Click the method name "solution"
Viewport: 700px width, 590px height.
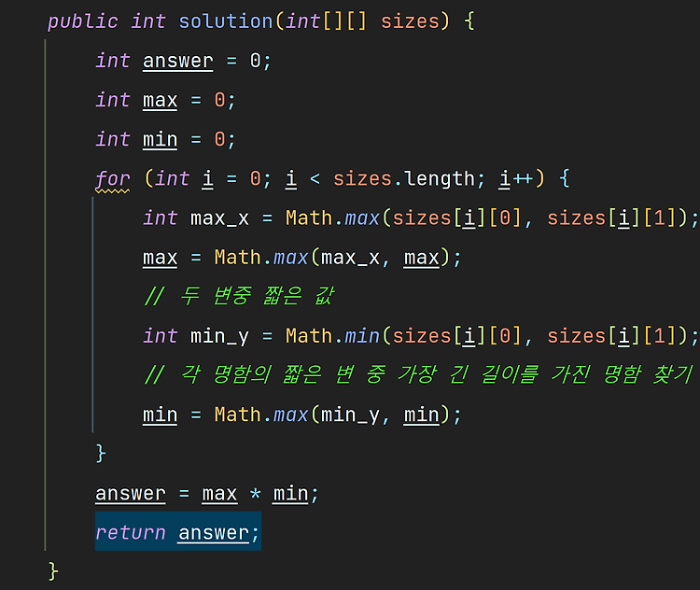tap(226, 21)
